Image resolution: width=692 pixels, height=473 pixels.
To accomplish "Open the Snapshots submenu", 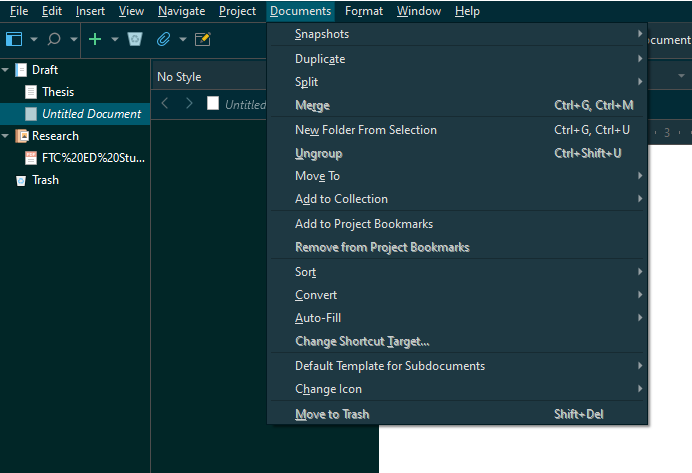I will (x=322, y=34).
